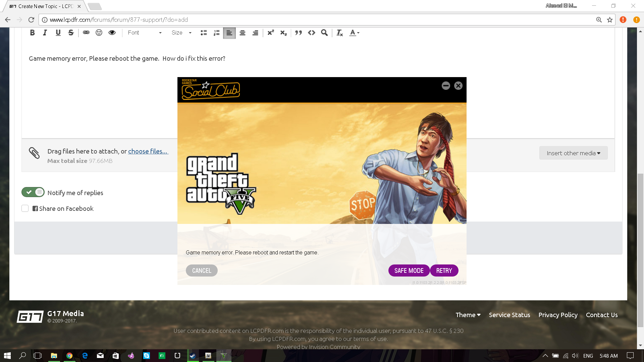Toggle the spoiler eye icon
Screen dimensions: 644x362
[x=112, y=33]
